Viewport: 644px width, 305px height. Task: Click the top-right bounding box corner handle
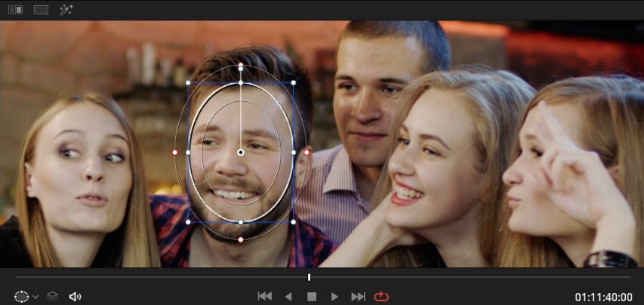[x=293, y=82]
